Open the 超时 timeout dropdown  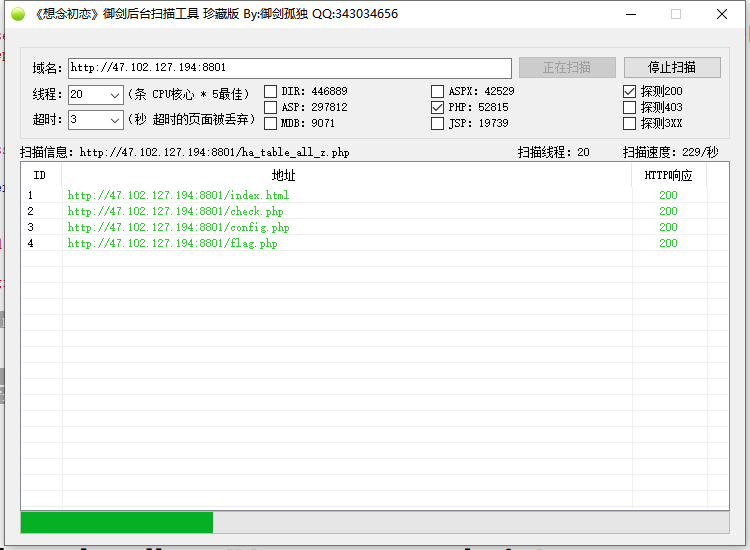coord(114,120)
